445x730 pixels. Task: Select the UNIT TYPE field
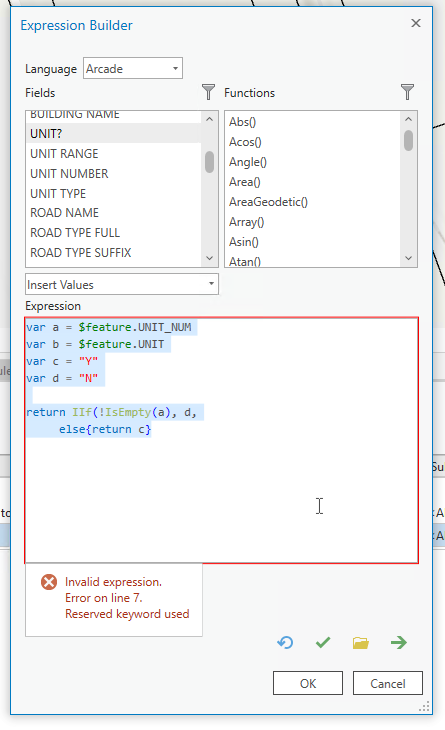(113, 193)
